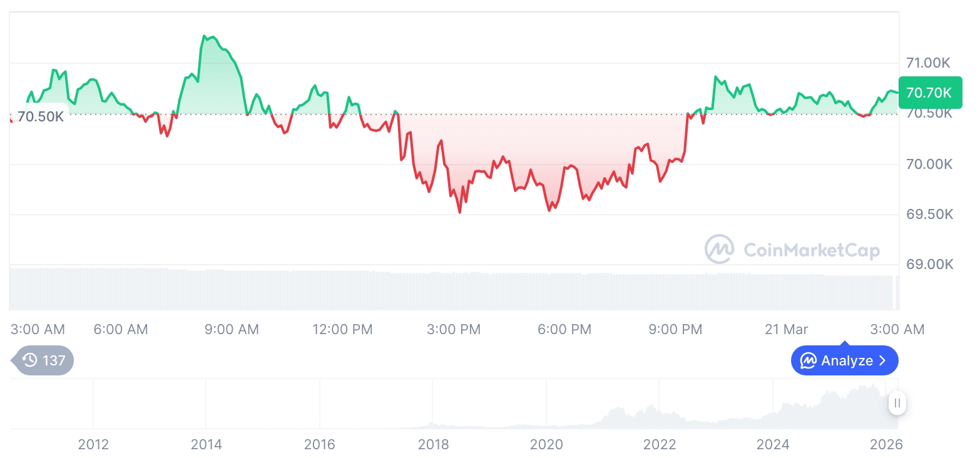Click the 9:00 AM time axis label
Viewport: 980px width, 458px height.
tap(232, 329)
